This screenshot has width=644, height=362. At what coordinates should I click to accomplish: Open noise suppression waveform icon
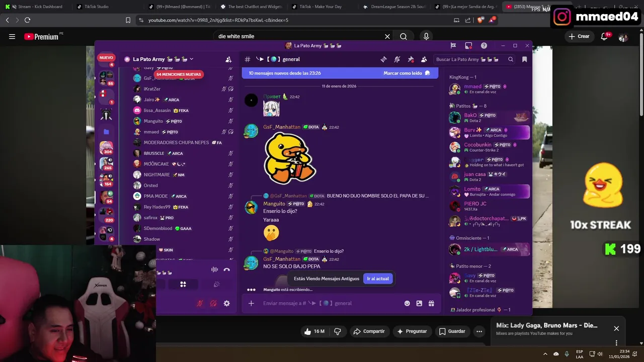click(x=214, y=270)
